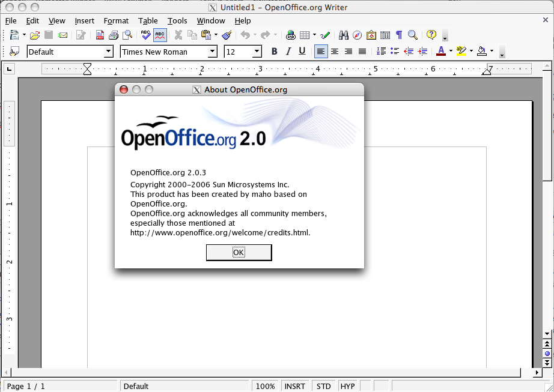Screen dimensions: 554x392
Task: Toggle Nonprinting Characters pilcrow
Action: [x=399, y=35]
